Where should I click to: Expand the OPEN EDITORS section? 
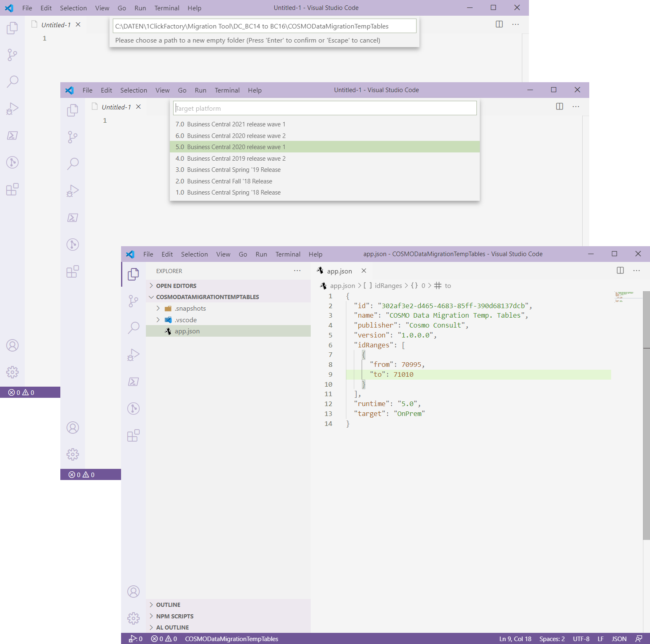tap(176, 286)
